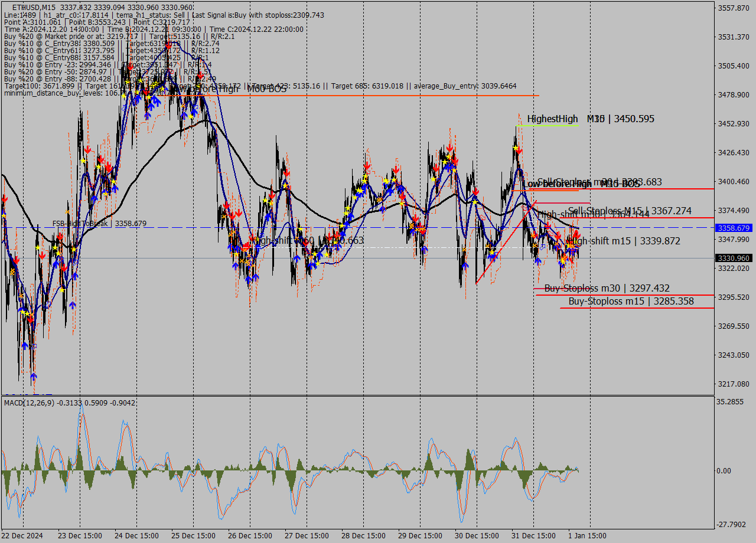Click the 24 Dec 15:00 time axis label

[x=136, y=536]
